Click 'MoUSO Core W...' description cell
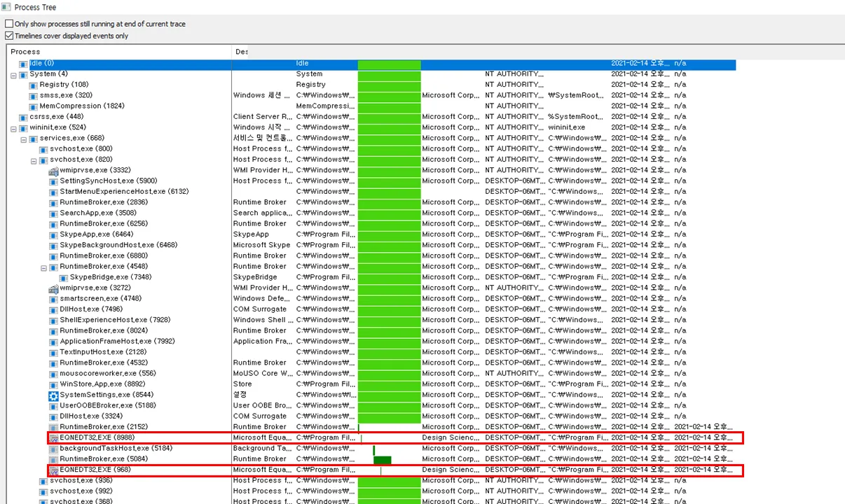845x504 pixels. tap(263, 374)
